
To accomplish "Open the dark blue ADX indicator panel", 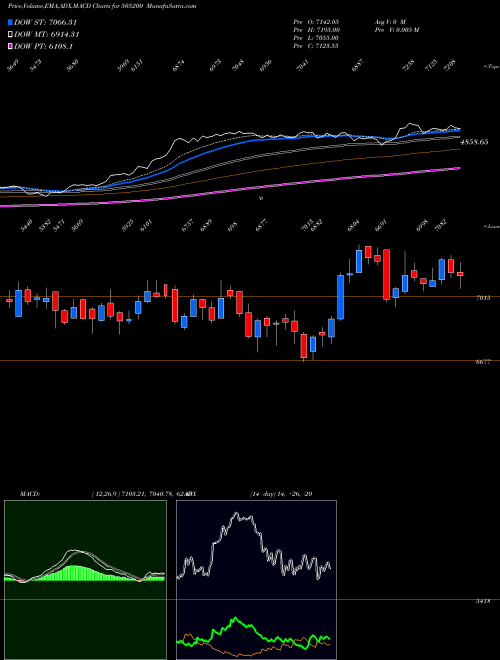I will tap(256, 580).
